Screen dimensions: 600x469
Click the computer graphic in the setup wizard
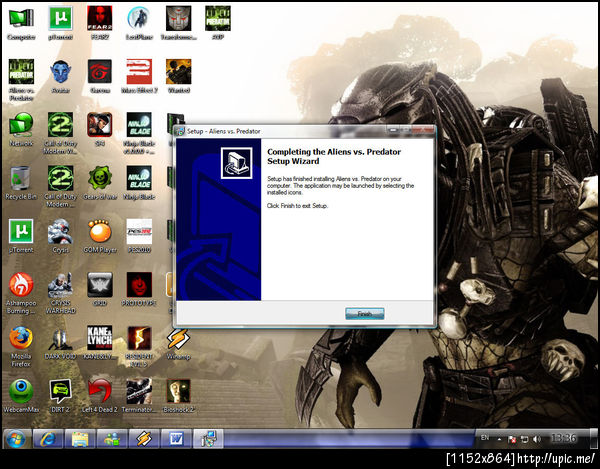[x=236, y=163]
